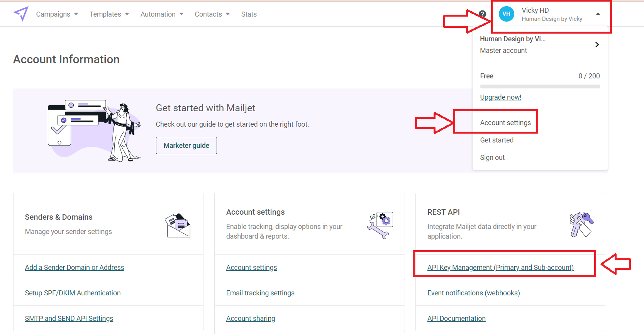Click the 0 / 200 usage count
This screenshot has width=644, height=334.
(x=589, y=76)
